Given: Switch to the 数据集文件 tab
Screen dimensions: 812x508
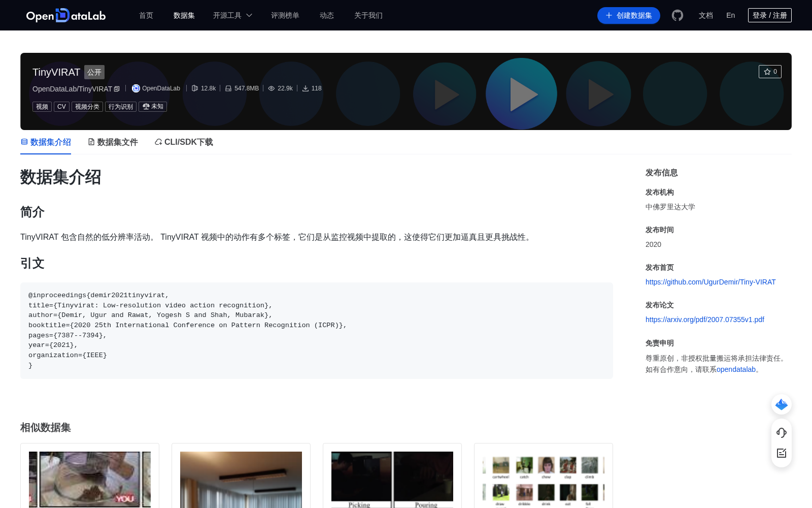Looking at the screenshot, I should click(x=113, y=142).
